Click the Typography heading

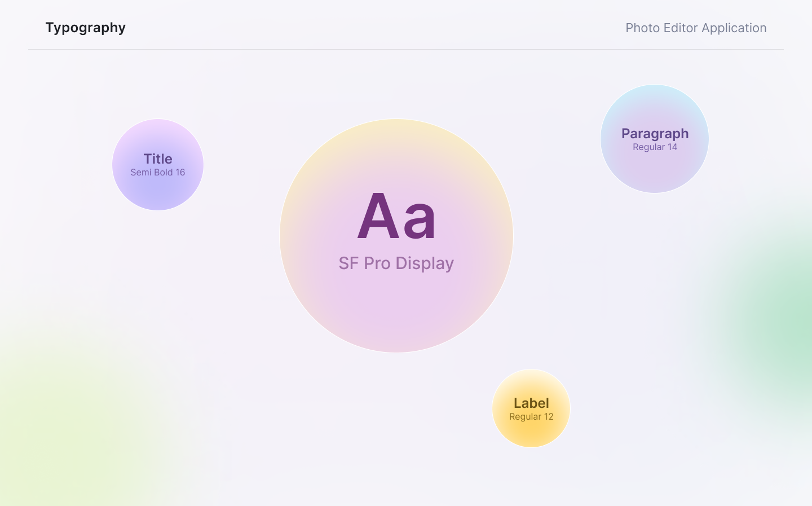coord(86,28)
